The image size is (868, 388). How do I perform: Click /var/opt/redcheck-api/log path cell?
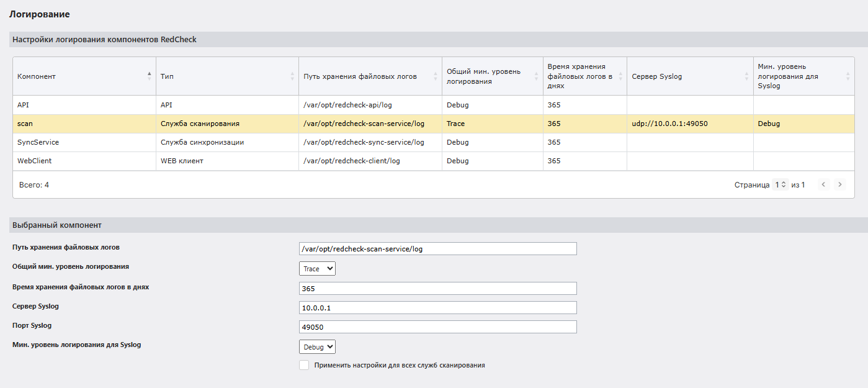[x=370, y=105]
